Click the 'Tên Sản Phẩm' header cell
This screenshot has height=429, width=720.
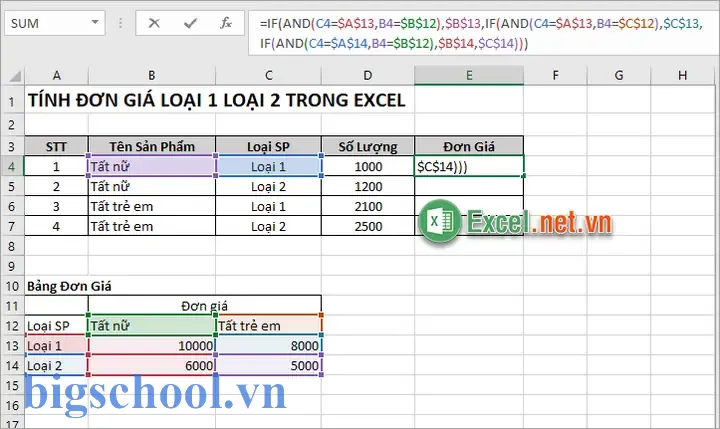tap(152, 147)
